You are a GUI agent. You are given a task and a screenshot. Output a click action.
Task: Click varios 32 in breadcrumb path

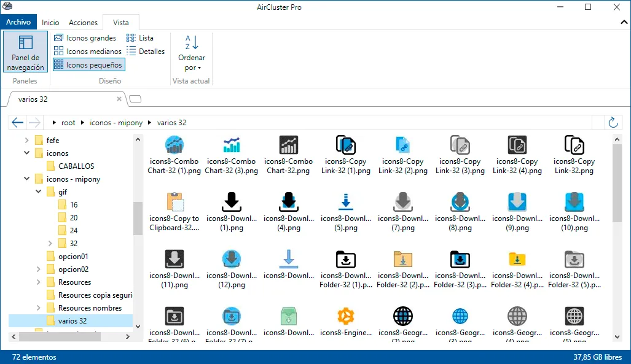point(171,123)
